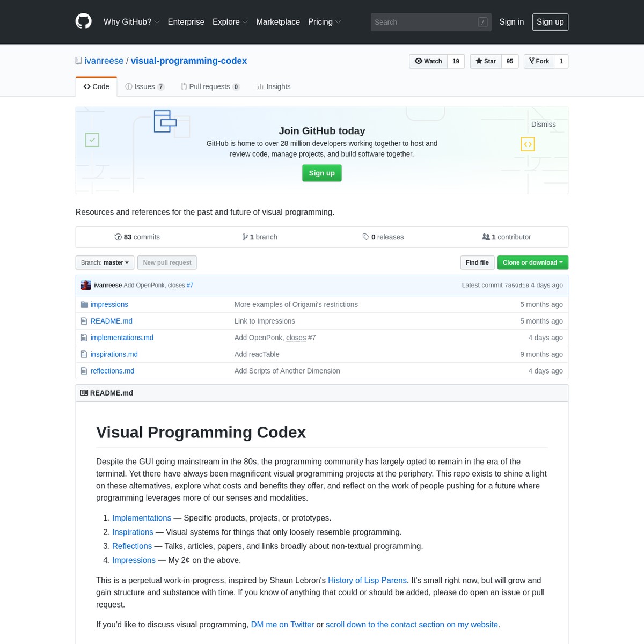Switch to the Insights tab
The image size is (644, 644).
click(x=274, y=86)
